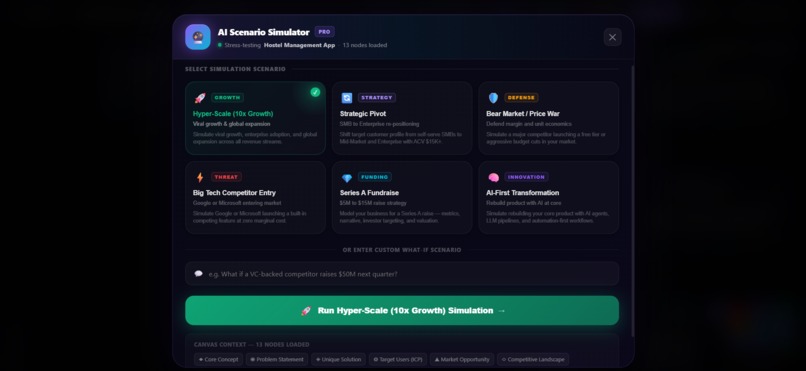Screen dimensions: 806x371
Task: Select the Big Tech Competitor Entry scenario
Action: coord(255,198)
